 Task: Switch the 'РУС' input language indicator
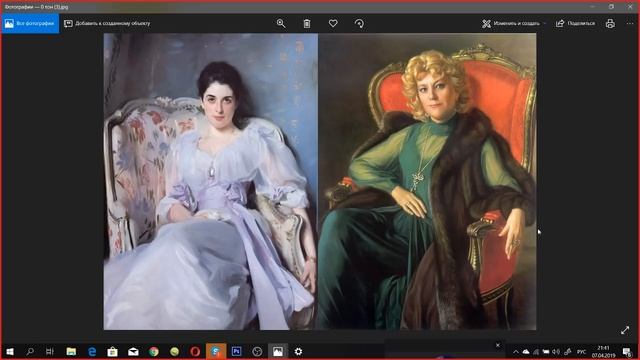point(581,352)
